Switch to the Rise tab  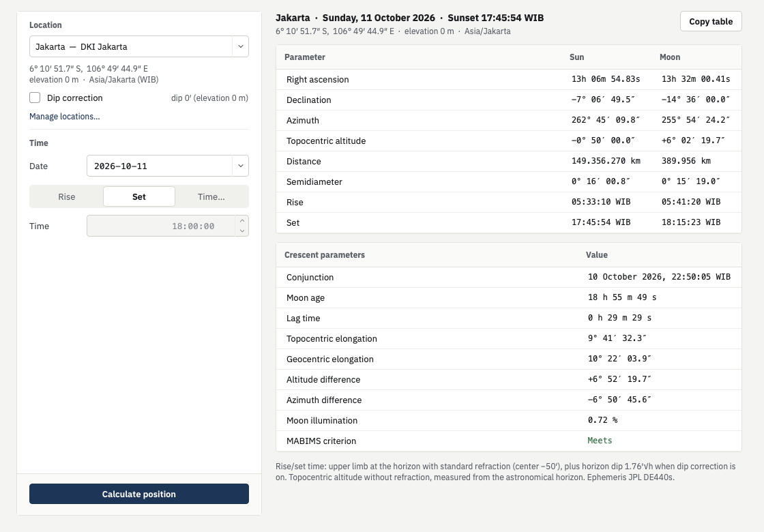(x=67, y=197)
